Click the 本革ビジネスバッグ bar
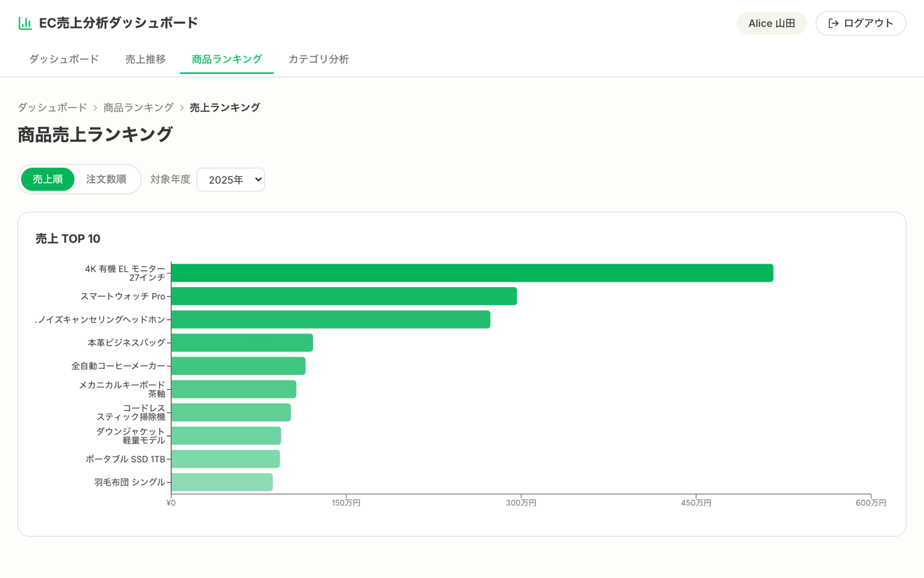Image resolution: width=924 pixels, height=578 pixels. (242, 343)
